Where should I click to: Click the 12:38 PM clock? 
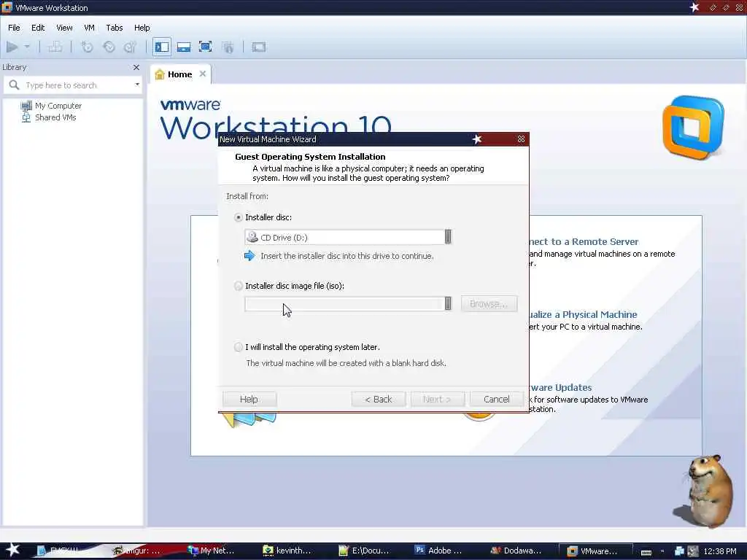click(x=720, y=551)
